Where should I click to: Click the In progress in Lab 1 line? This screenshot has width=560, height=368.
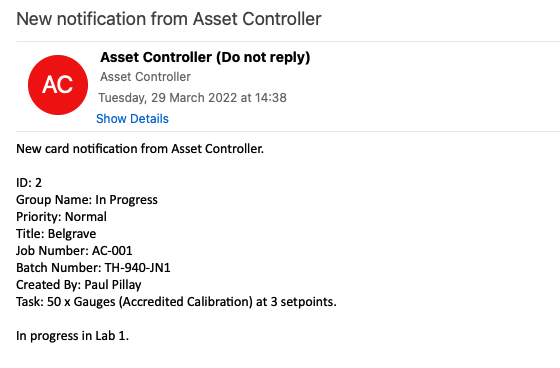[72, 336]
